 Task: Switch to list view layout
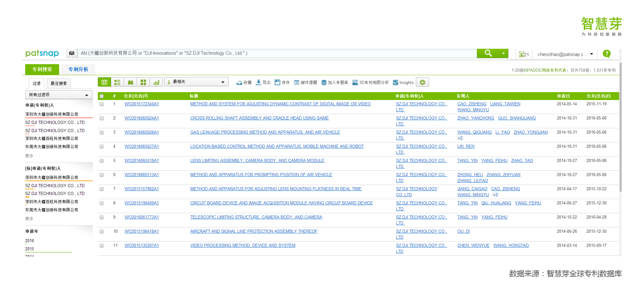coord(117,82)
